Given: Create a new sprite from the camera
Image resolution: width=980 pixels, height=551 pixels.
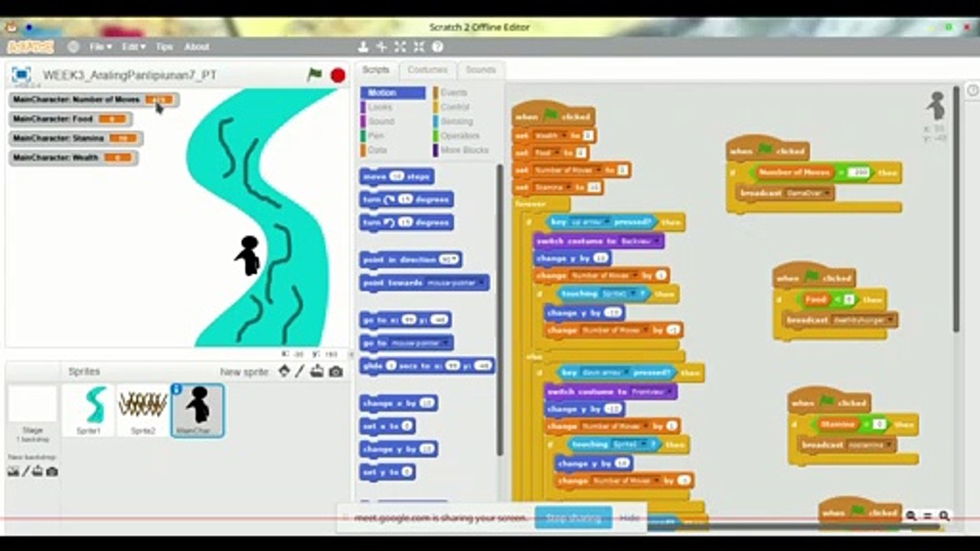Looking at the screenshot, I should tap(335, 371).
